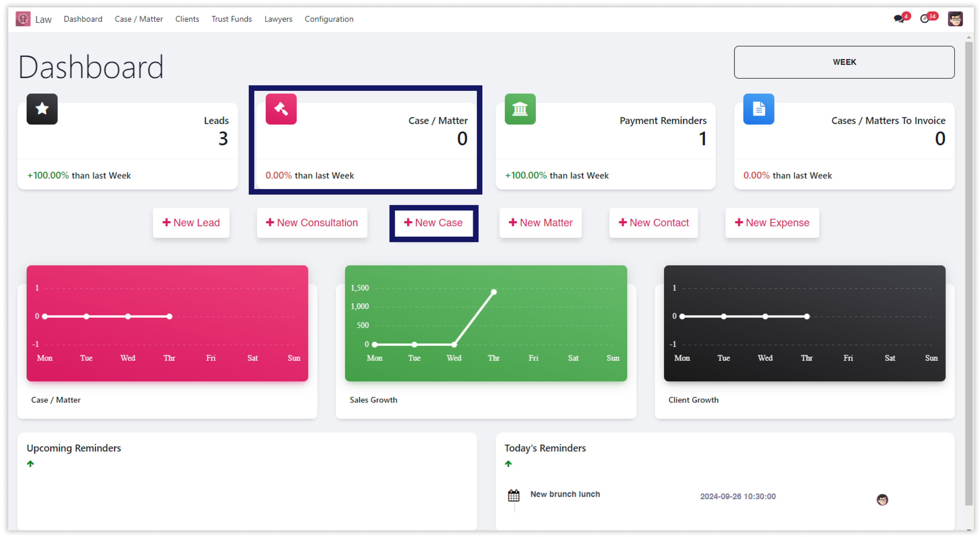Viewport: 980px width, 537px height.
Task: Click the Today's Reminders heading
Action: pyautogui.click(x=545, y=448)
